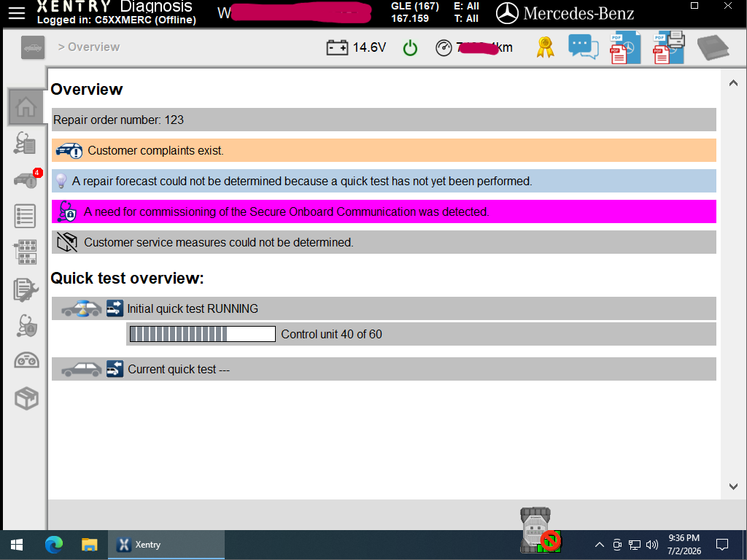Click the E: All label
747x560 pixels.
click(466, 6)
